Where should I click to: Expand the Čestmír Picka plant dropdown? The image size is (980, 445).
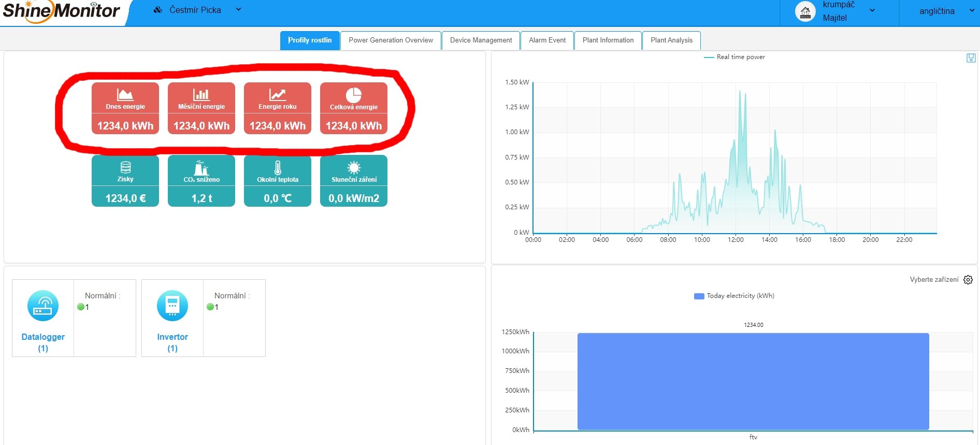(x=238, y=9)
